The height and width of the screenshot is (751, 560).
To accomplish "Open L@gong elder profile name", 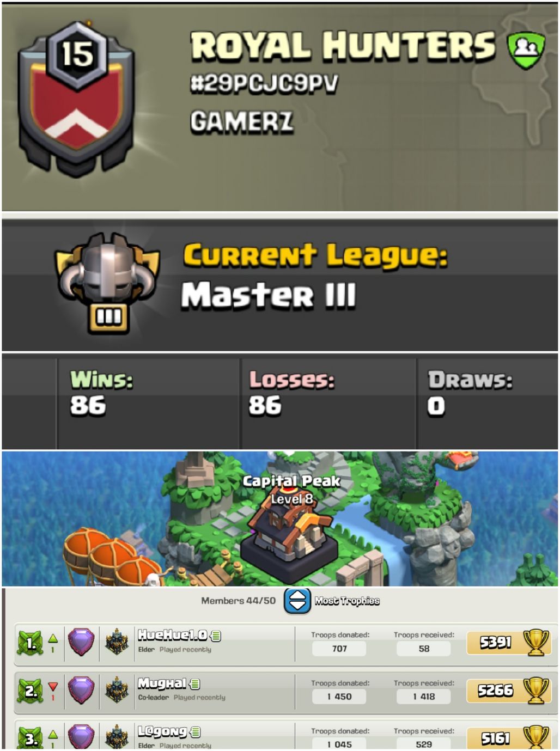I will 162,731.
